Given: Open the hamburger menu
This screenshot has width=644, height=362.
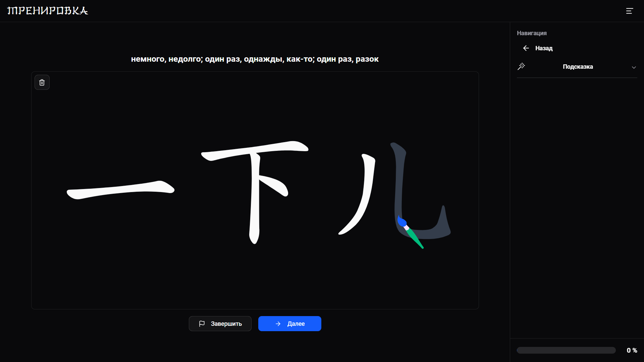Looking at the screenshot, I should click(630, 11).
